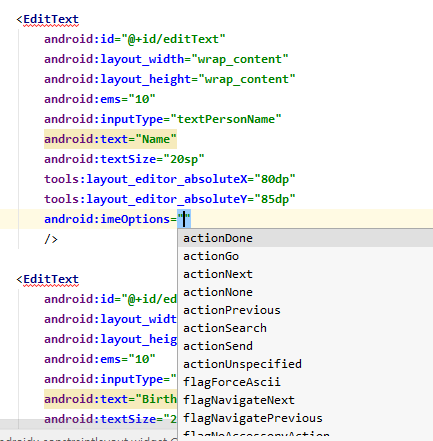Select flagNavigatePrevious entry
Screen dimensions: 433x441
(305, 418)
